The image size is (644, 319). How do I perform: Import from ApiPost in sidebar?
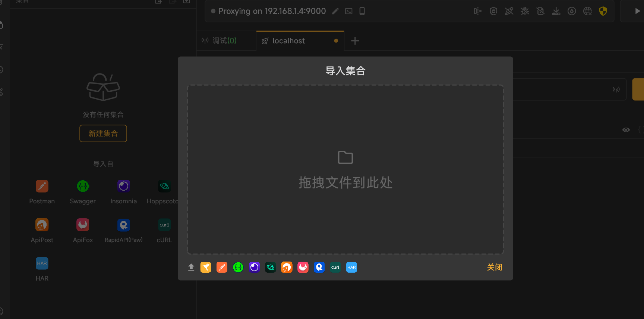point(42,231)
